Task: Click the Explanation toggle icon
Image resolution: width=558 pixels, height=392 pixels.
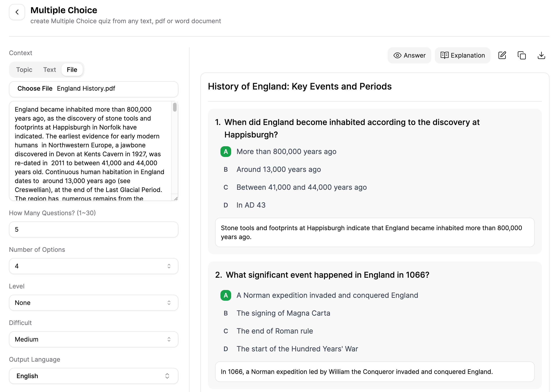Action: tap(462, 55)
